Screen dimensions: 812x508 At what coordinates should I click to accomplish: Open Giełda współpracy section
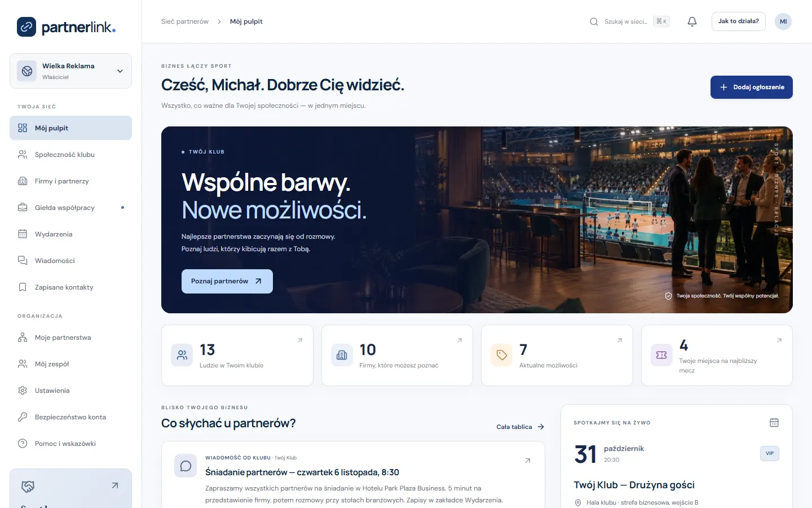(70, 208)
